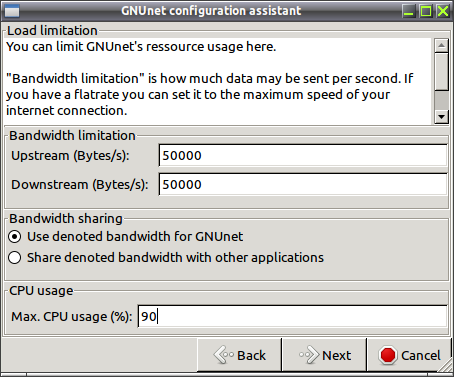Click text 'You can limit GNUnet's ressource usage here.'

(x=141, y=47)
